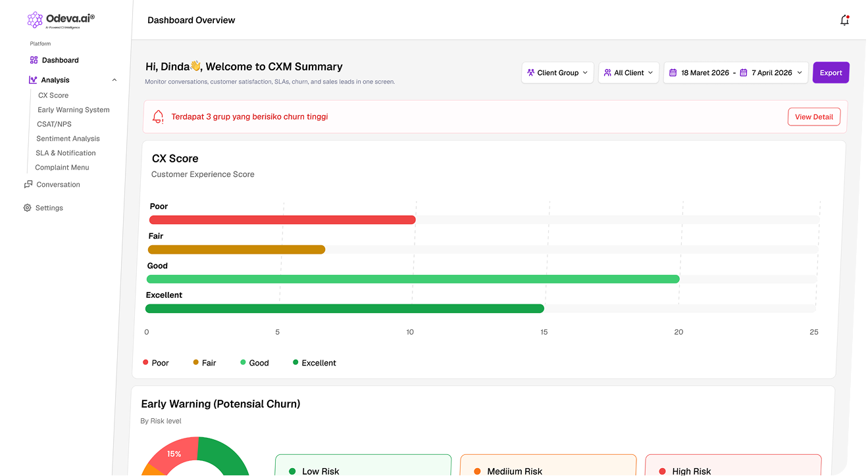Image resolution: width=868 pixels, height=476 pixels.
Task: Click the Early Warning (Potensial Churn) heading
Action: [x=220, y=404]
